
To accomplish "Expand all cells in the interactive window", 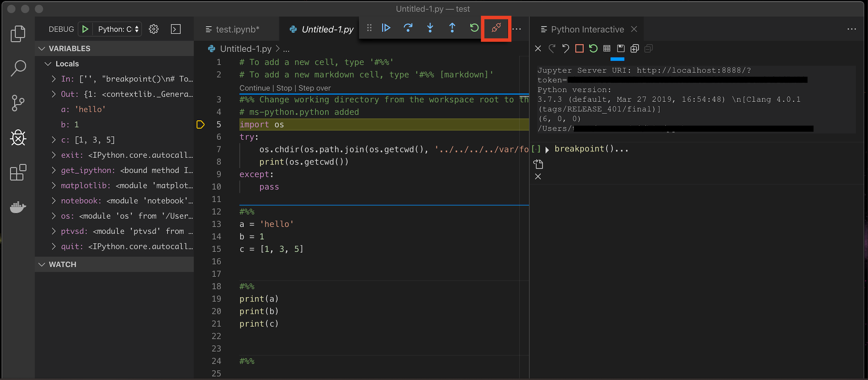I will (x=634, y=48).
